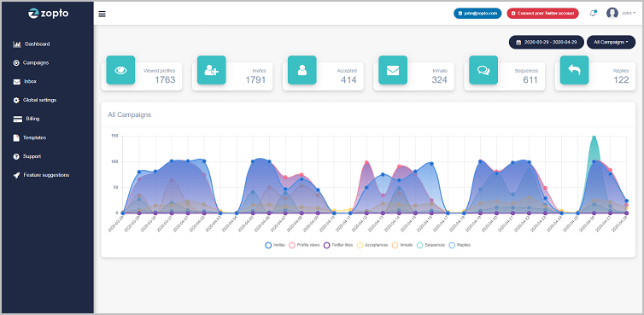
Task: Toggle Twitter likes series in legend
Action: [x=338, y=245]
